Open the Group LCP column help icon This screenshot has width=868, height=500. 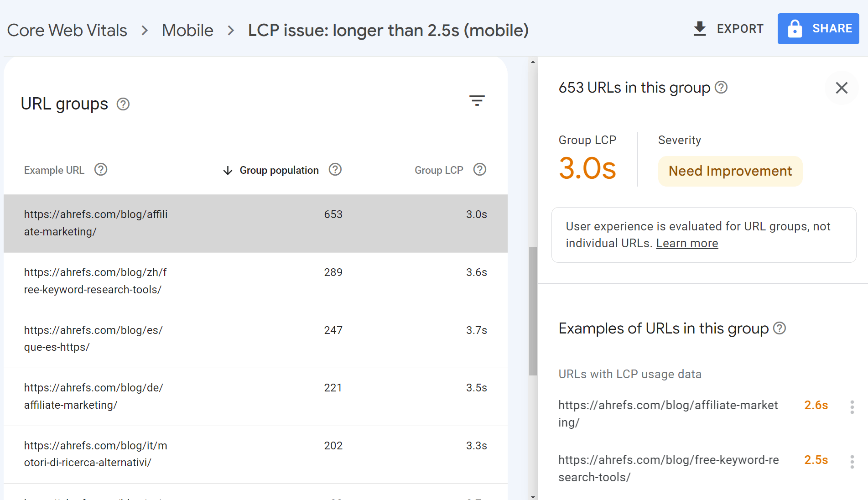point(479,170)
